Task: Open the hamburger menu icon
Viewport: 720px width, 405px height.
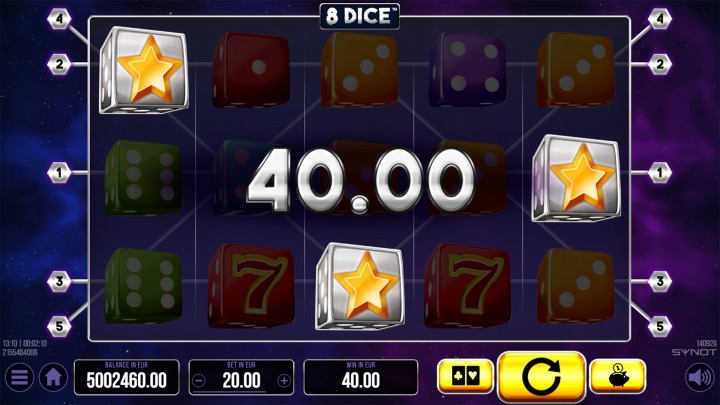Action: coord(19,377)
